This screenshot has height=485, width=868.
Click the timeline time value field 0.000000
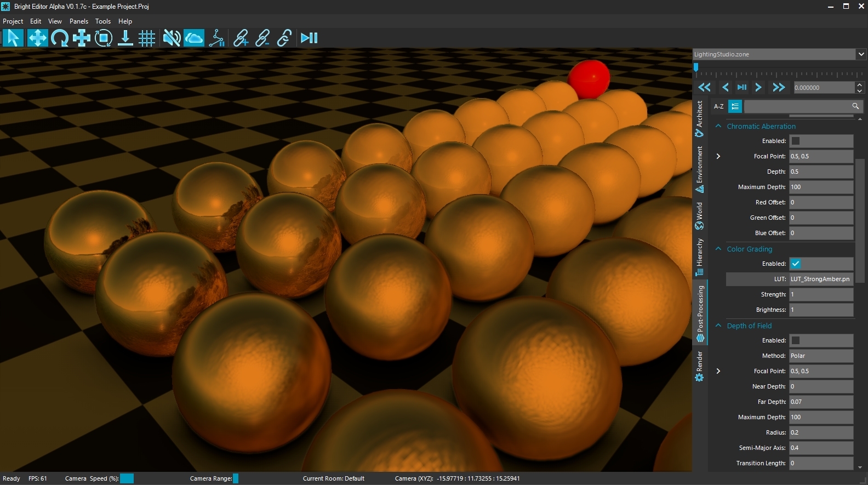[824, 88]
